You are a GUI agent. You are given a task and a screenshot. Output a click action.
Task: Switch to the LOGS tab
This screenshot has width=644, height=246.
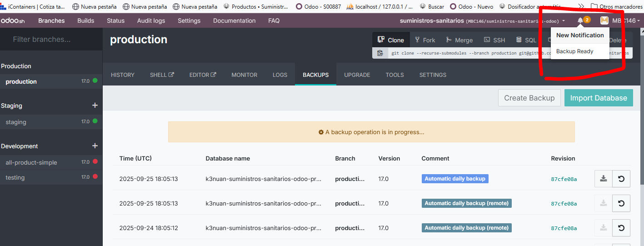[x=280, y=75]
